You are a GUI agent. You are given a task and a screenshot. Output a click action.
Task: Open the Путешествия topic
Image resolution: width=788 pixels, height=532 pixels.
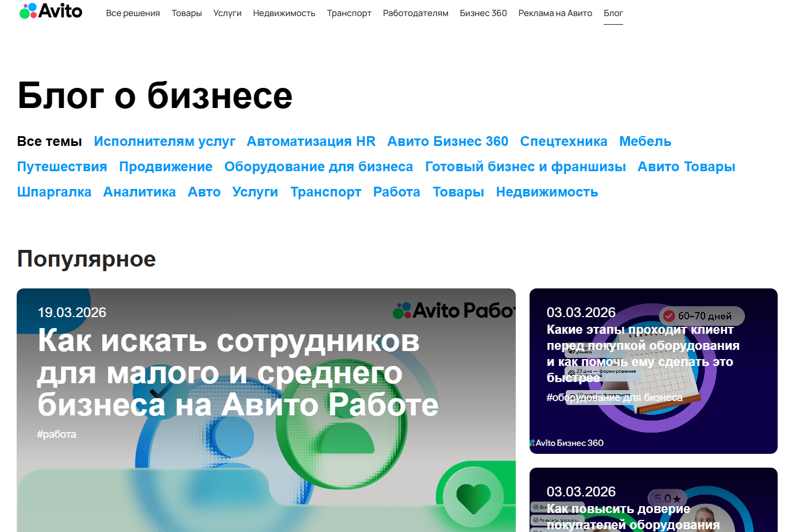pos(62,167)
